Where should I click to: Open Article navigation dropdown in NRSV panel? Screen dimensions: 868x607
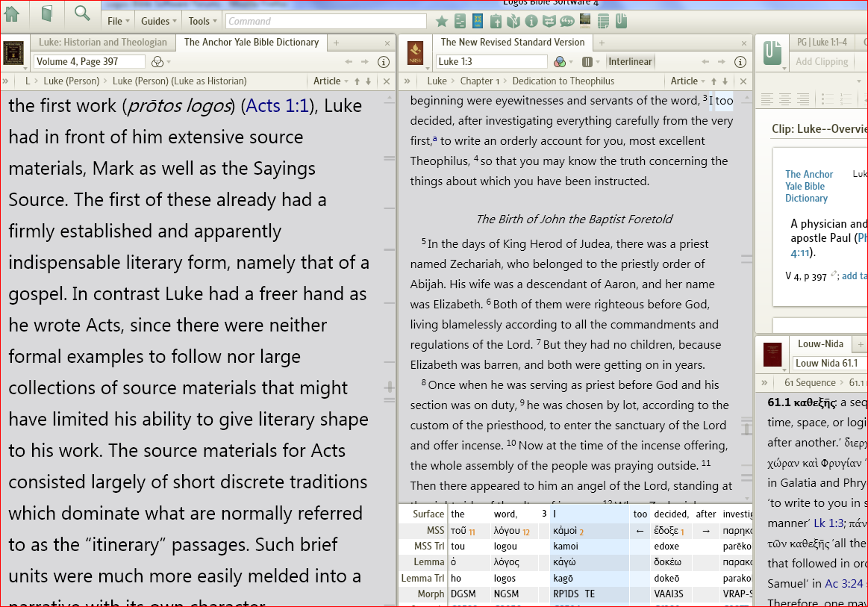[687, 81]
